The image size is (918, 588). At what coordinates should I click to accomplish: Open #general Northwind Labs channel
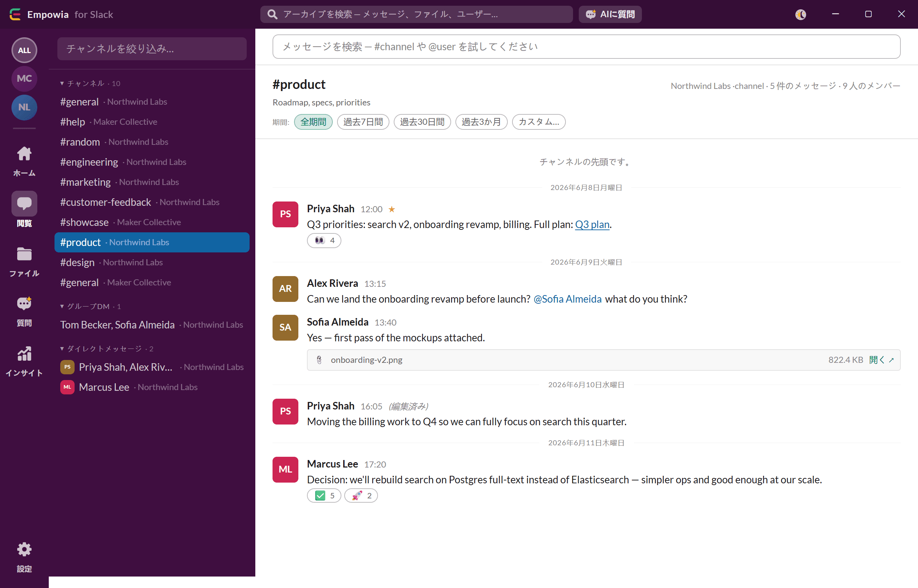(152, 101)
